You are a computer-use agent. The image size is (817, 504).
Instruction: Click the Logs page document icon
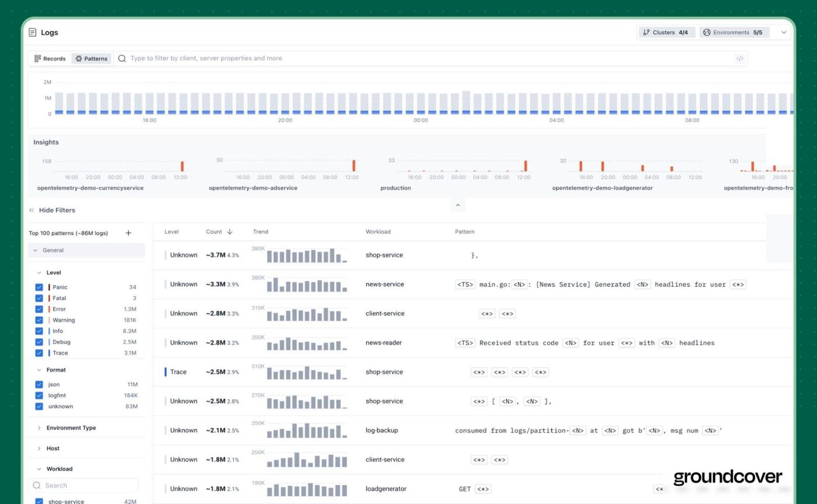33,33
